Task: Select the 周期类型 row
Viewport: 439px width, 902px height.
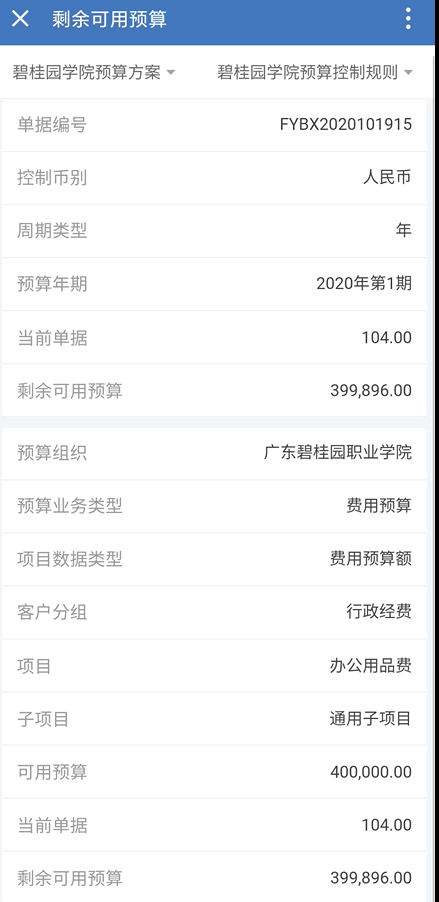Action: click(214, 231)
